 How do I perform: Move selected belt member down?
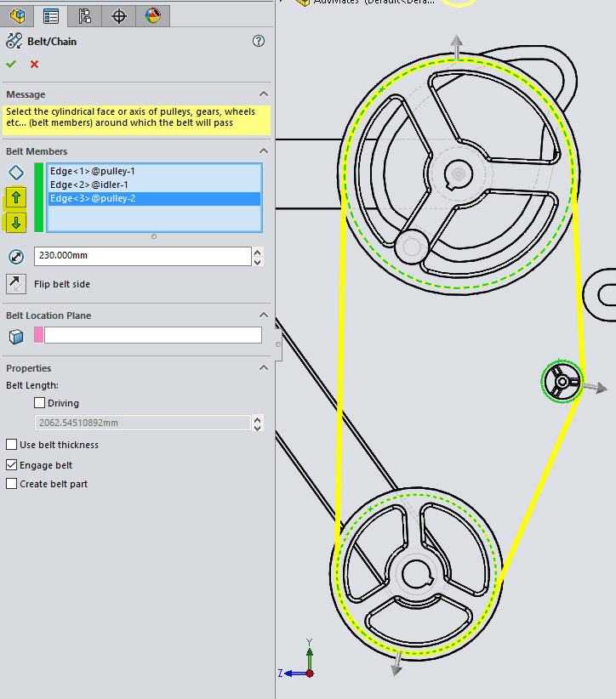coord(16,222)
